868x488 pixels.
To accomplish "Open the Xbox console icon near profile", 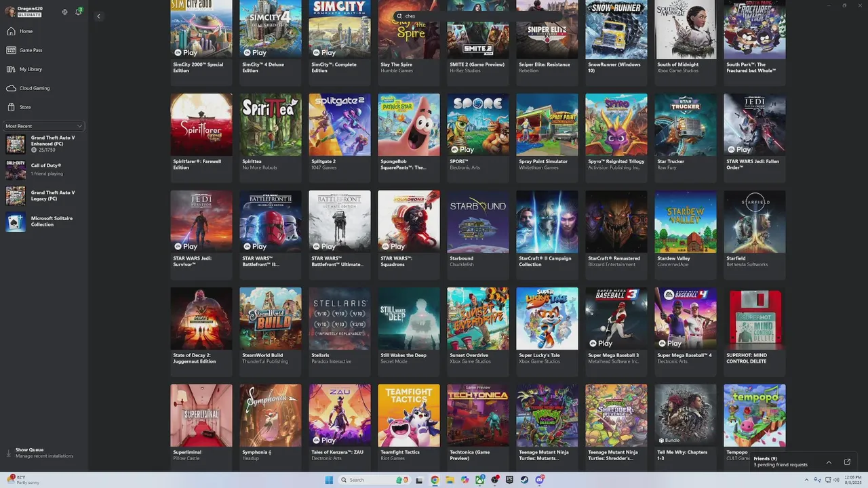I will [64, 12].
